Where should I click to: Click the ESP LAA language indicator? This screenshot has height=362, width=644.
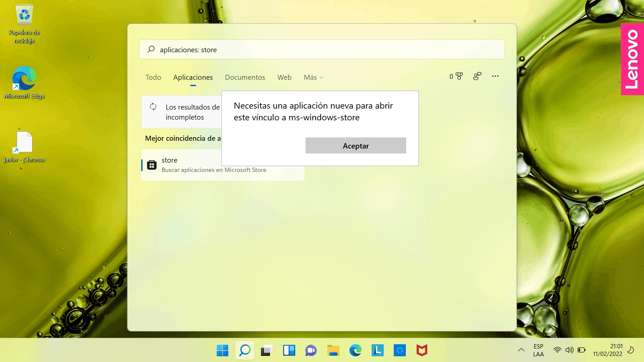click(x=538, y=350)
